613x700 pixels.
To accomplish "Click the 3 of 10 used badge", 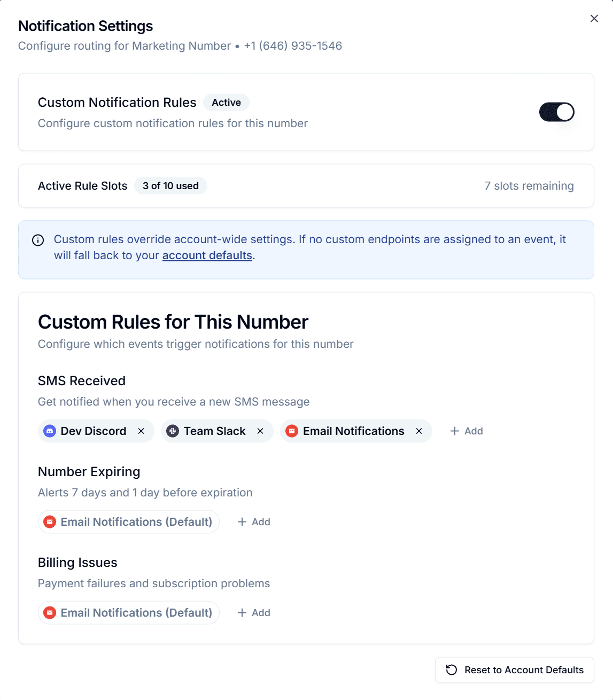I will tap(170, 185).
